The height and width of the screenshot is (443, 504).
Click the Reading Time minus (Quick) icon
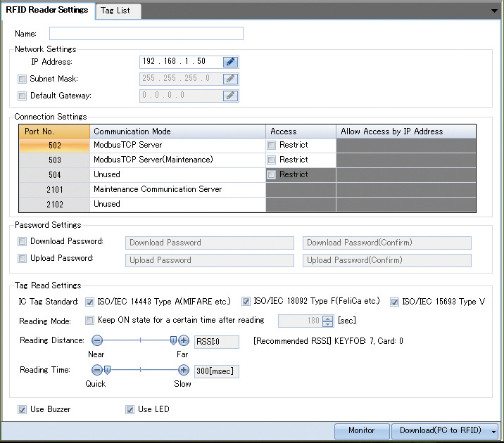tap(97, 371)
